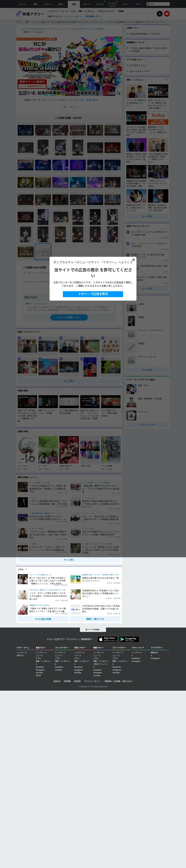Open the TELASA ナタリー限定 banner
Screen dimensions: 186x868
tap(158, 118)
